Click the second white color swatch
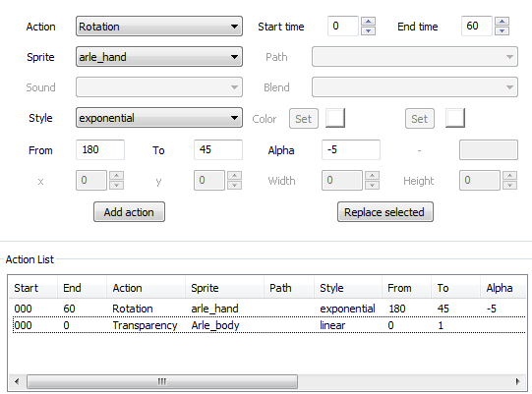 (455, 118)
